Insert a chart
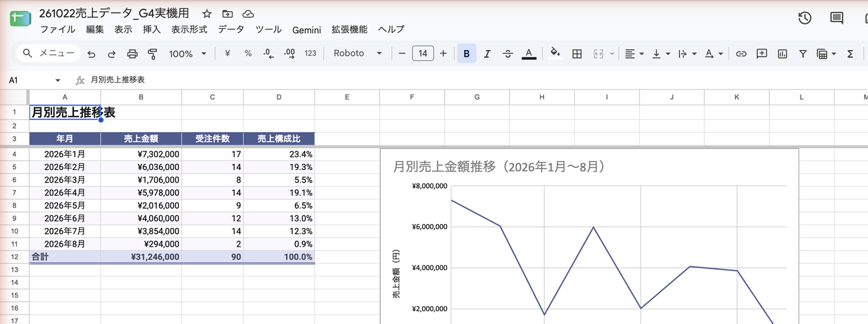868x324 pixels. pos(782,53)
